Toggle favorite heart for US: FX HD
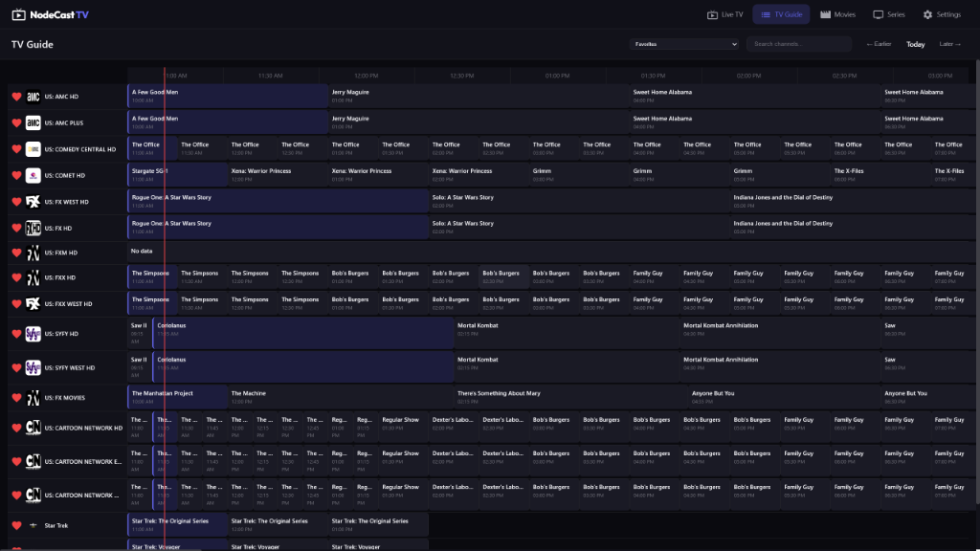980x551 pixels. pos(17,228)
